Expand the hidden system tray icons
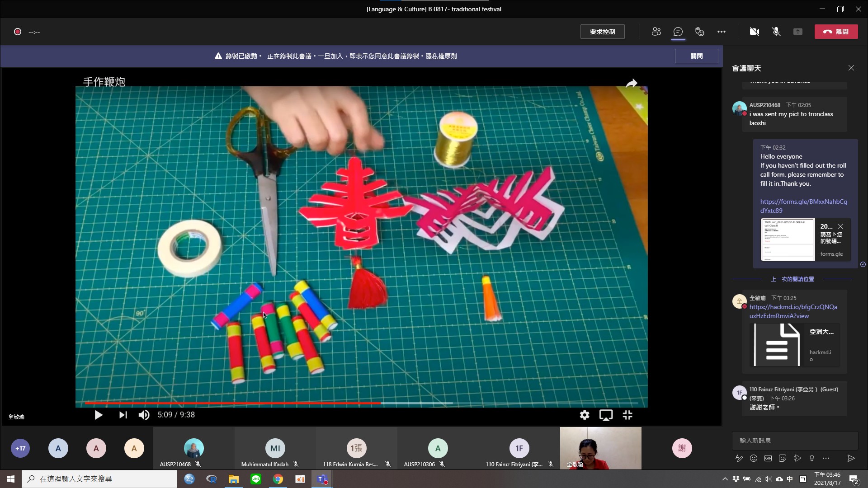868x488 pixels. coord(725,479)
